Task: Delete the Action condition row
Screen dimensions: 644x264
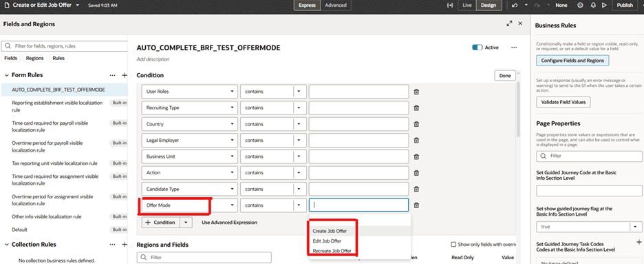Action: pyautogui.click(x=416, y=173)
